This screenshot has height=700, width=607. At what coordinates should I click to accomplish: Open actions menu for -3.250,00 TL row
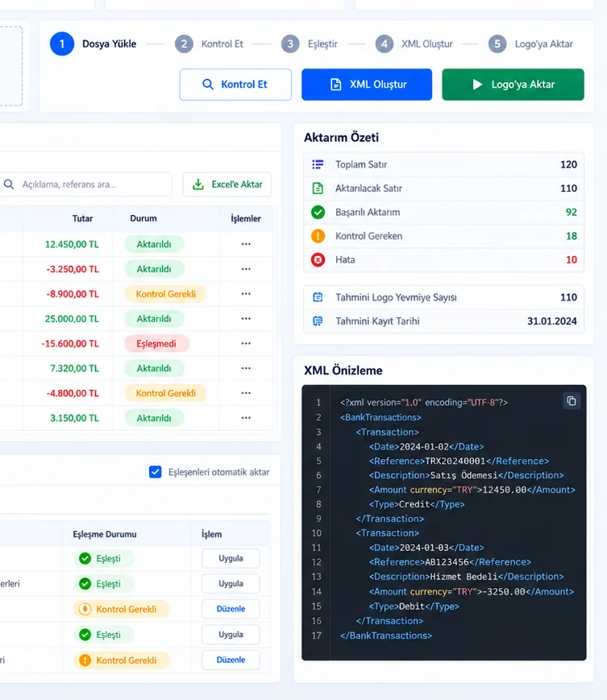(x=246, y=269)
